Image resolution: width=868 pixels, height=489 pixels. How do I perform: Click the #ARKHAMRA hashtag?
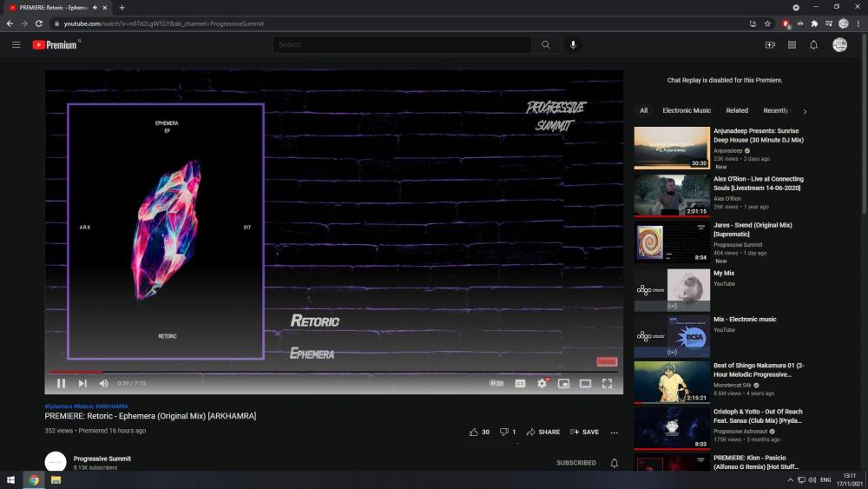point(112,406)
